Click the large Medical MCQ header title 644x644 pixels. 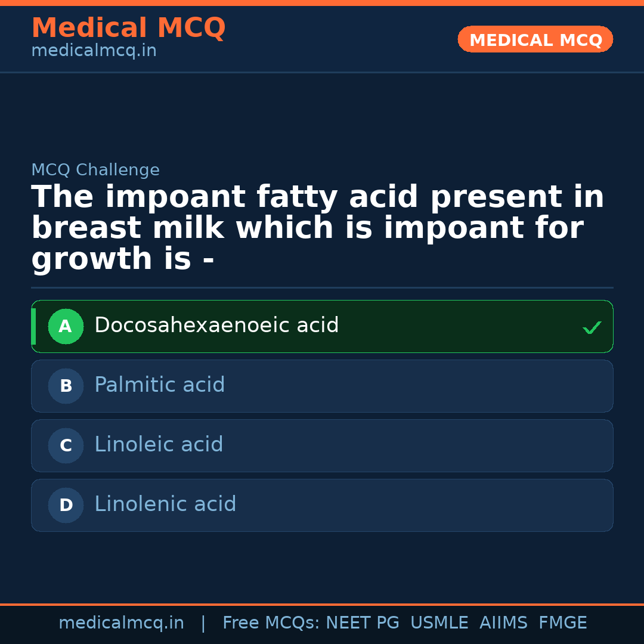click(128, 28)
